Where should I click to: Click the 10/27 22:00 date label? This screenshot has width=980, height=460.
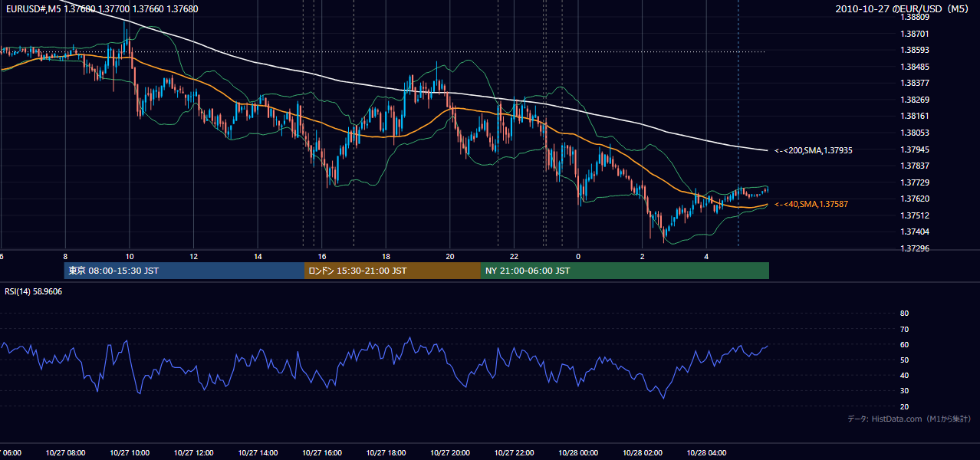click(x=514, y=452)
